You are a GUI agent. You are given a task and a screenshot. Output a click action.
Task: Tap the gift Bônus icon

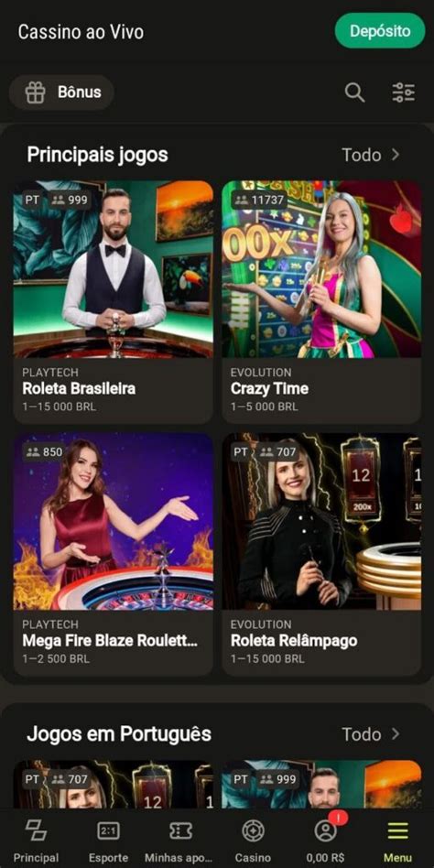(36, 92)
